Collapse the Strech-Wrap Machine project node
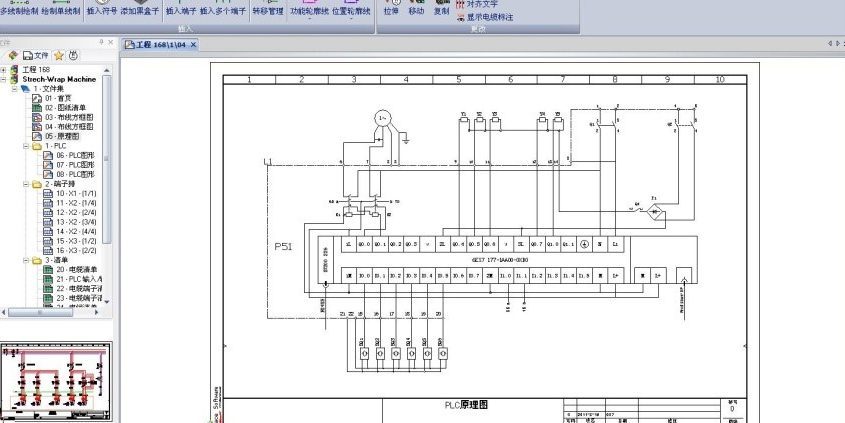Screen dimensions: 845x423 (3, 79)
